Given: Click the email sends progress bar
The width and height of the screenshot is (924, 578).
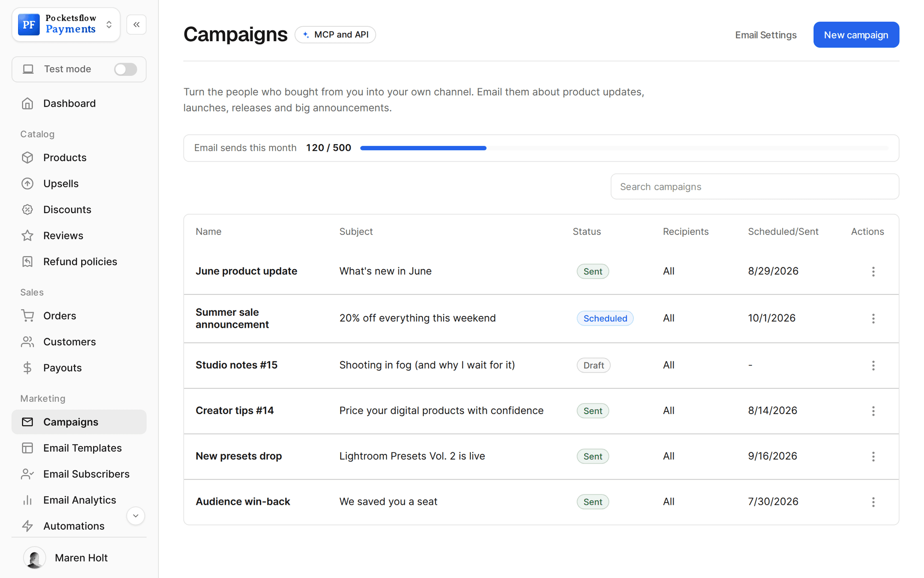Looking at the screenshot, I should (624, 148).
